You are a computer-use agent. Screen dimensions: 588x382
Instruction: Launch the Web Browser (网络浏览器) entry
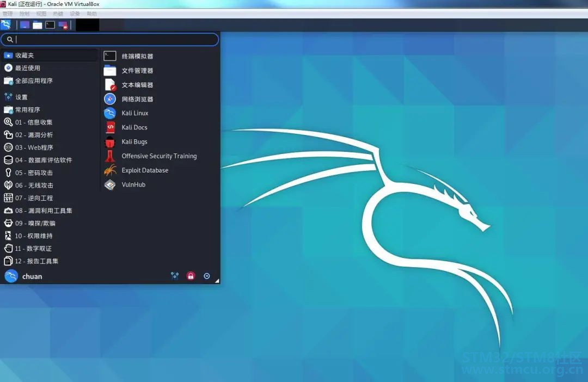click(137, 99)
